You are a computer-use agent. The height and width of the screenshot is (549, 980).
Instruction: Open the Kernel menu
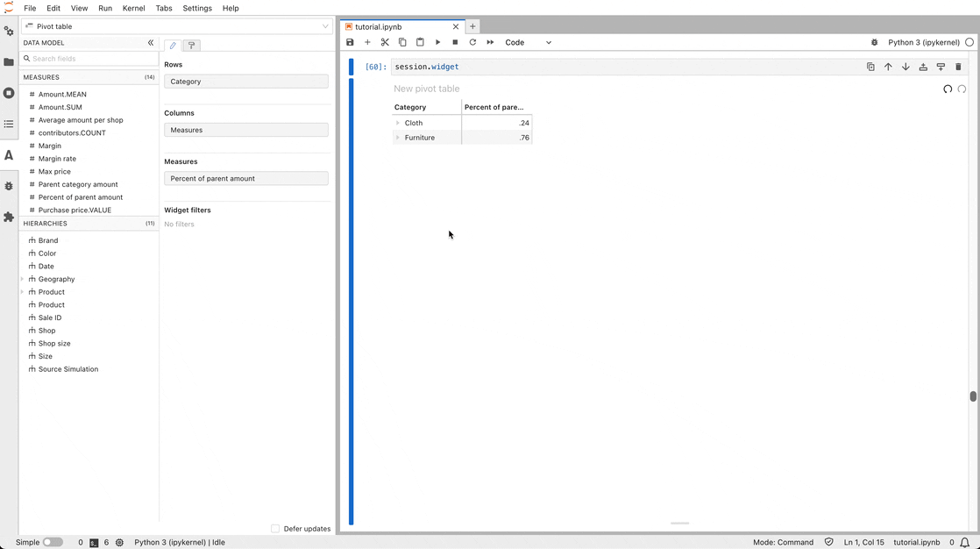coord(134,8)
